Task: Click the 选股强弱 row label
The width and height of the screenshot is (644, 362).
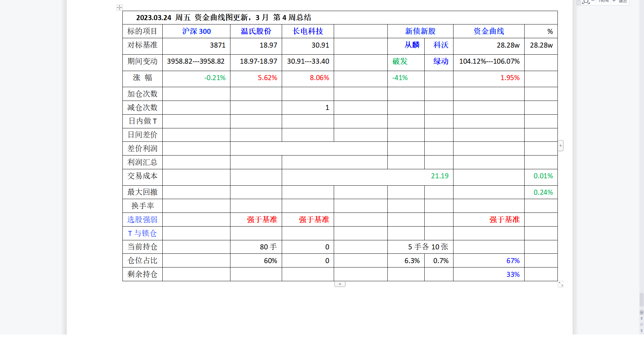Action: click(x=142, y=220)
